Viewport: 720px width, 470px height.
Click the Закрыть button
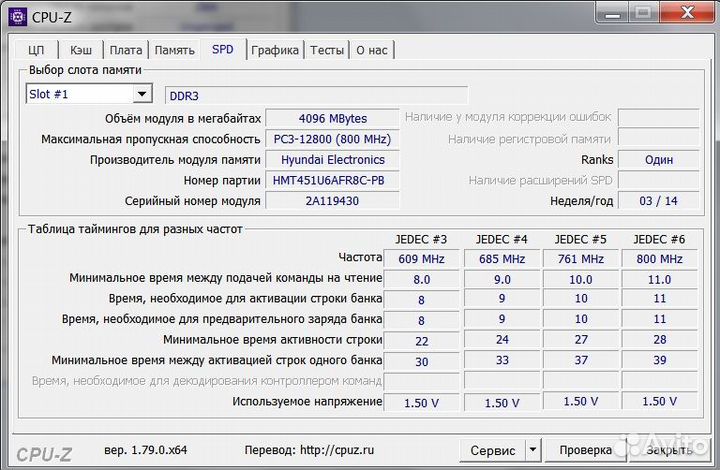669,450
